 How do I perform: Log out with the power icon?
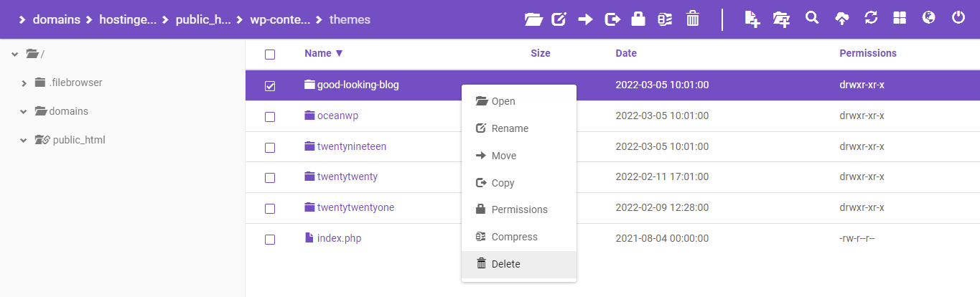click(958, 18)
